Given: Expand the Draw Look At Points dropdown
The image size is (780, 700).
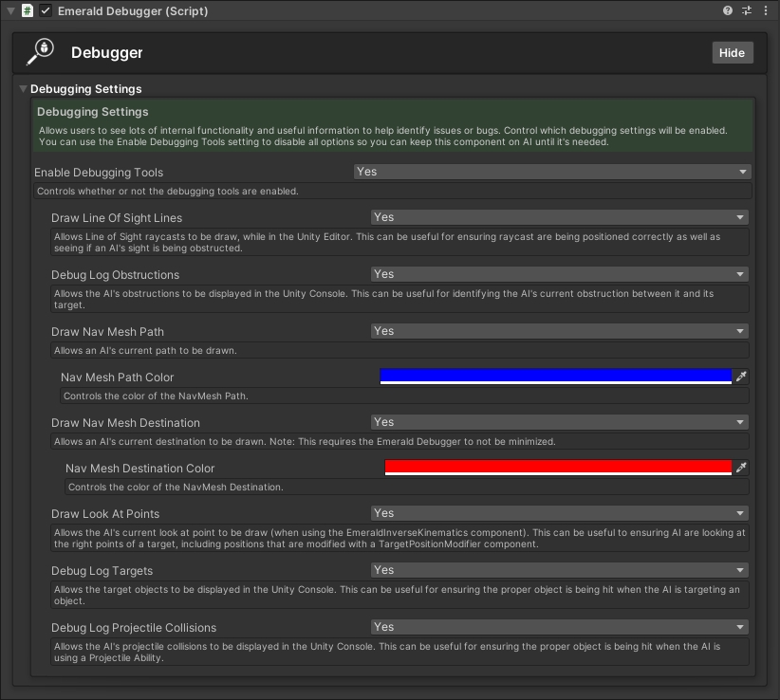Looking at the screenshot, I should (x=560, y=513).
